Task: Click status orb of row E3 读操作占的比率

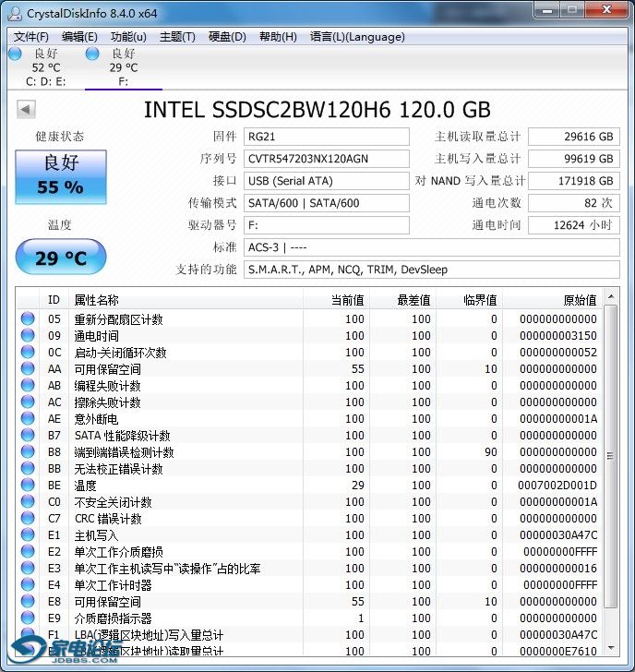Action: (x=28, y=568)
